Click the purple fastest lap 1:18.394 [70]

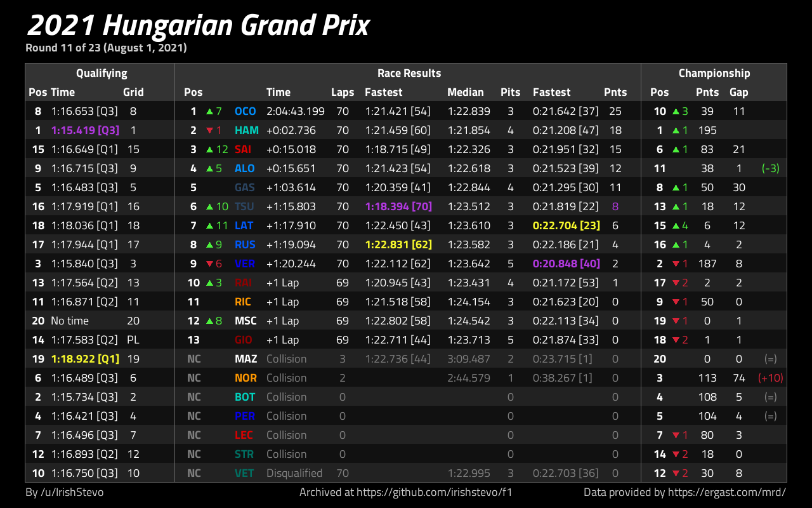(x=398, y=207)
